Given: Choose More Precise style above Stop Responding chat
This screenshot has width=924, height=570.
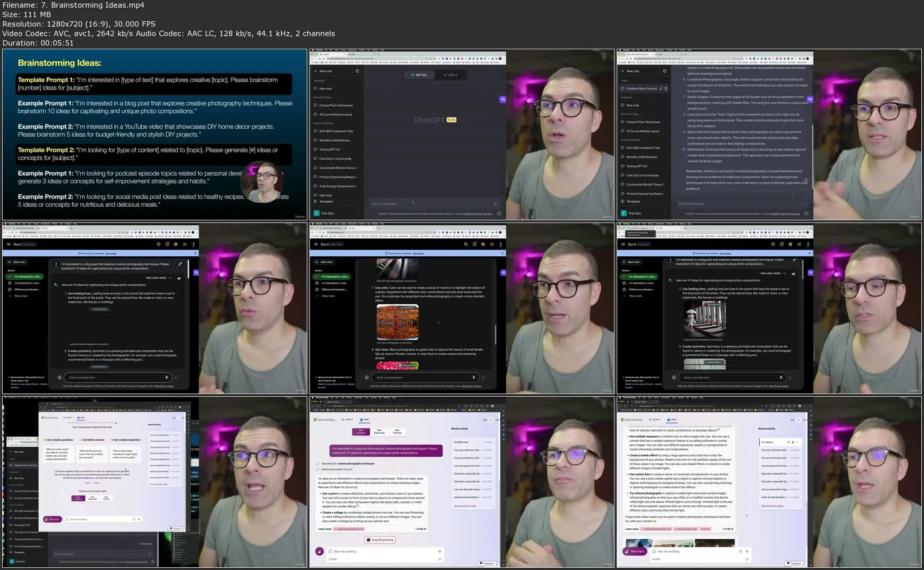Looking at the screenshot, I should [397, 432].
